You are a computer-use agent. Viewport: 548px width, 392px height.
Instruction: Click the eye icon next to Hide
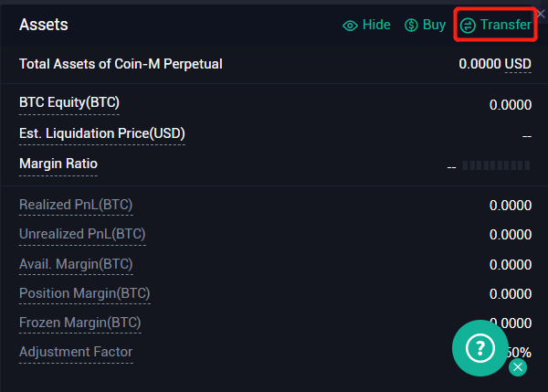pyautogui.click(x=350, y=26)
